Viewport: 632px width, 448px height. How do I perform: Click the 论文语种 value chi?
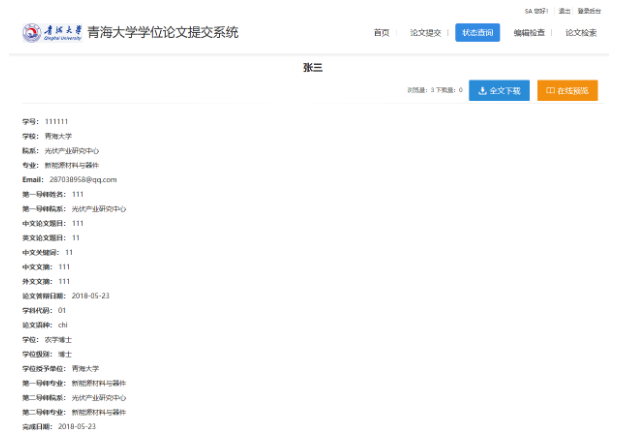[62, 325]
